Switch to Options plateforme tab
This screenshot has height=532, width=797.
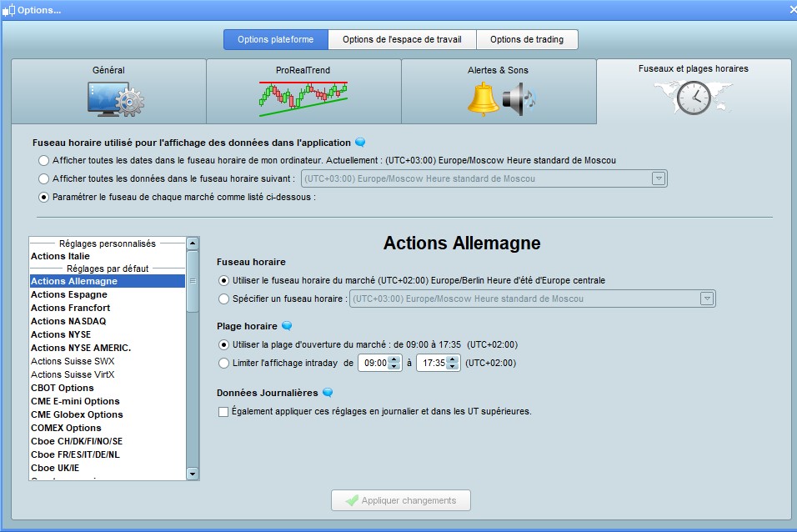click(275, 39)
